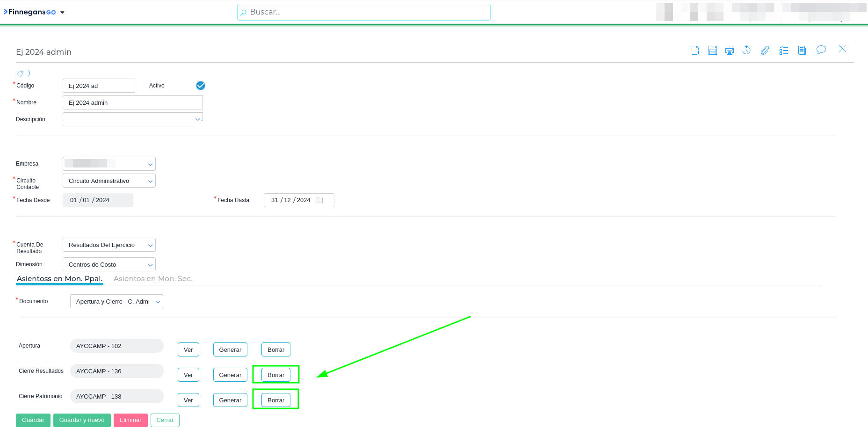Click the Apertura field AYCCAMP - 102
The width and height of the screenshot is (868, 429).
point(117,346)
